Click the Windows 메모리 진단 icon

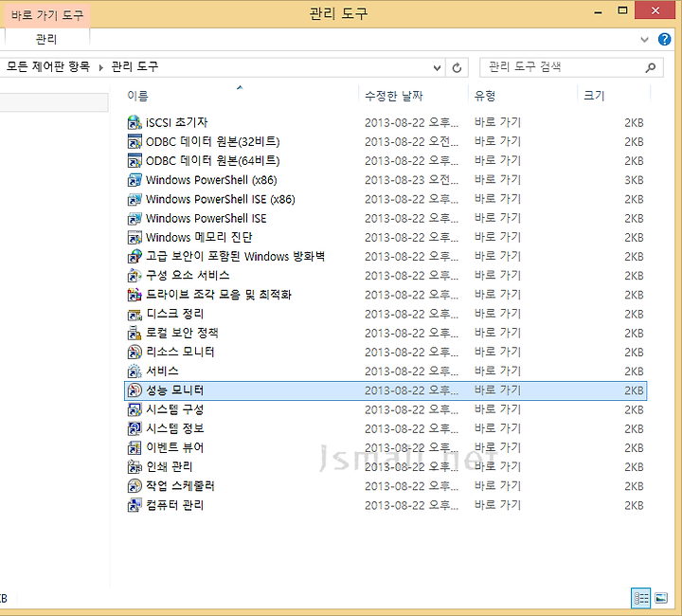pyautogui.click(x=135, y=238)
